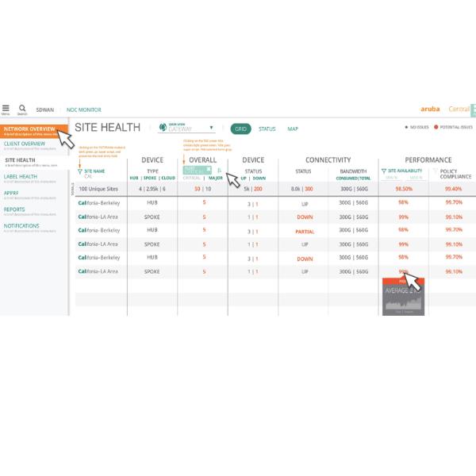Click the Site Name filter funnel icon
Viewport: 476px width, 476px height.
click(80, 171)
